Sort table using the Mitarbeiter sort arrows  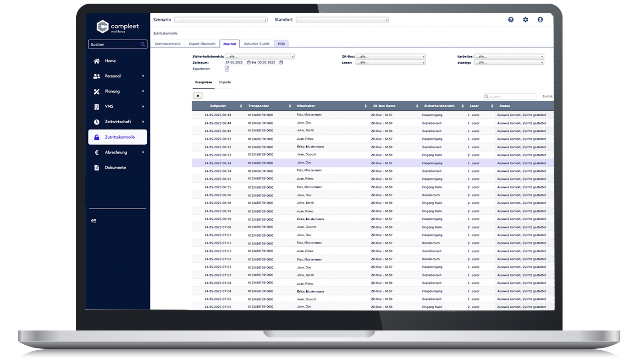(366, 106)
